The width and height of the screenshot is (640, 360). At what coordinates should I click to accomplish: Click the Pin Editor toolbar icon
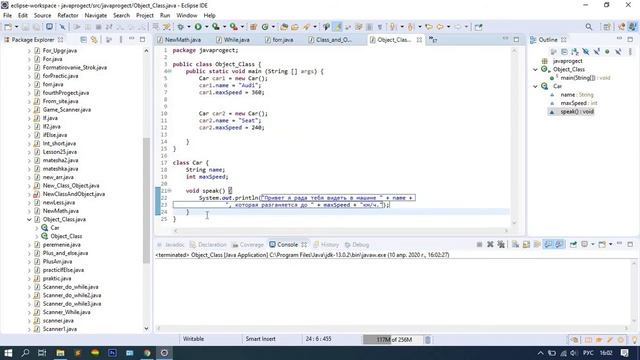(478, 27)
